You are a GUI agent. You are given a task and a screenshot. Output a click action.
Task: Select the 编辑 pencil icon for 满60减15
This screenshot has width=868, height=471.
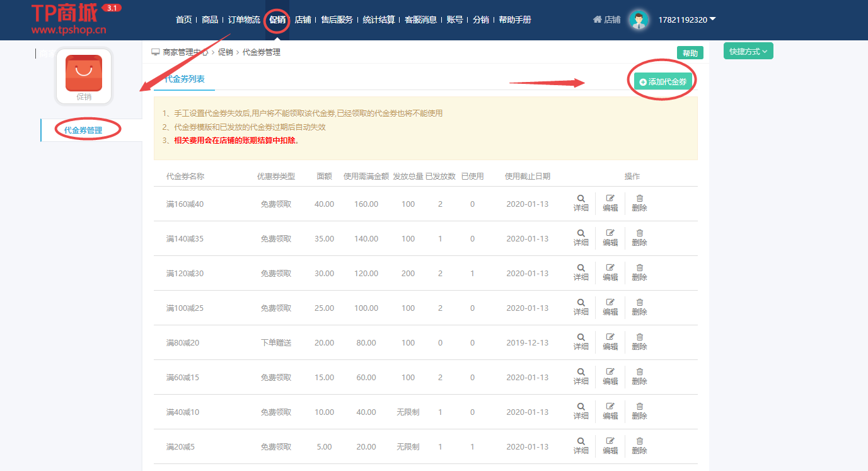610,376
